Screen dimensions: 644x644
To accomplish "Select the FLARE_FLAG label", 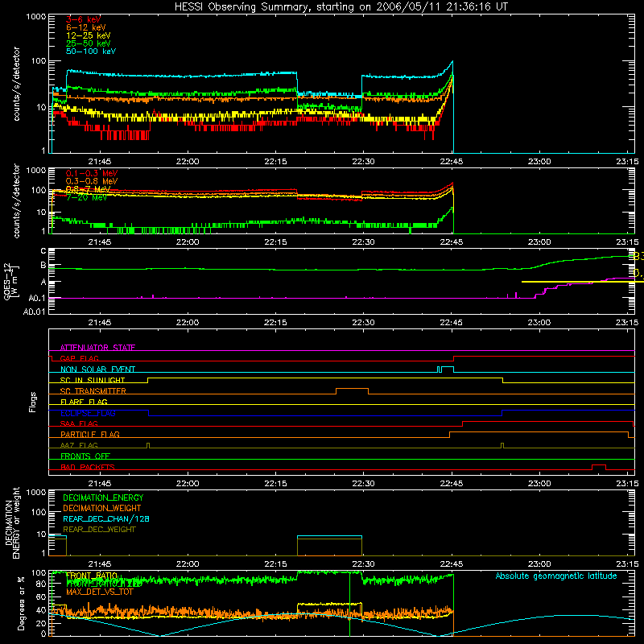I will coord(84,402).
